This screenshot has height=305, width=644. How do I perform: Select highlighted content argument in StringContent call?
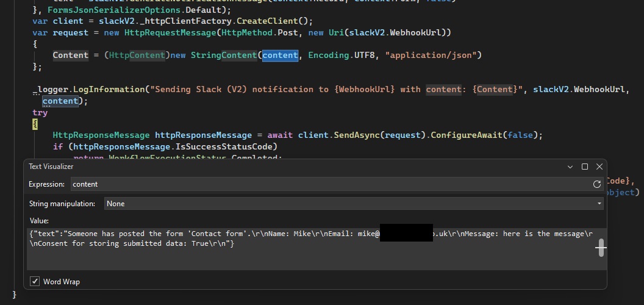(280, 55)
